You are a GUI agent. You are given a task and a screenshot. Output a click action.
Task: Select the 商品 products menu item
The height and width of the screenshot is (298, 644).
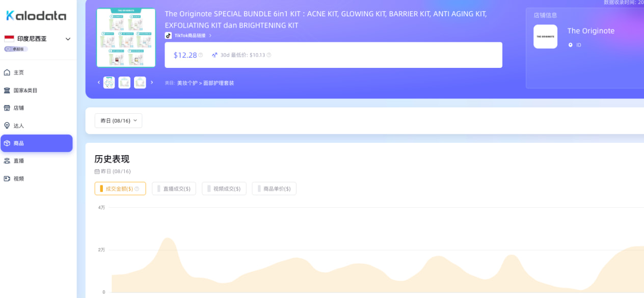(x=36, y=143)
